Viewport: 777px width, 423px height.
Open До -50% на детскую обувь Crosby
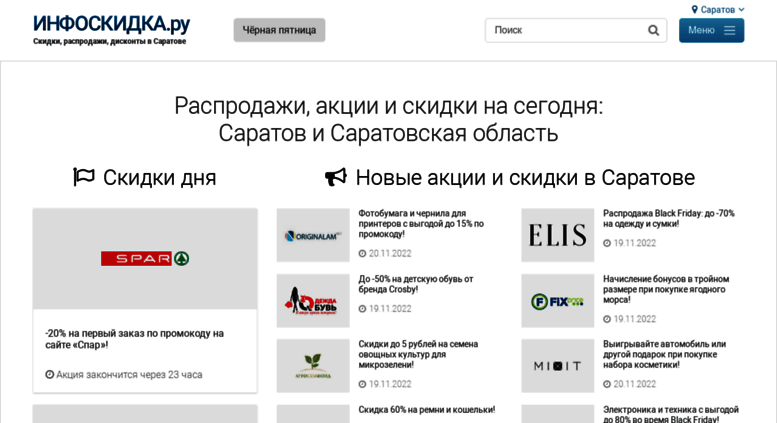point(416,284)
